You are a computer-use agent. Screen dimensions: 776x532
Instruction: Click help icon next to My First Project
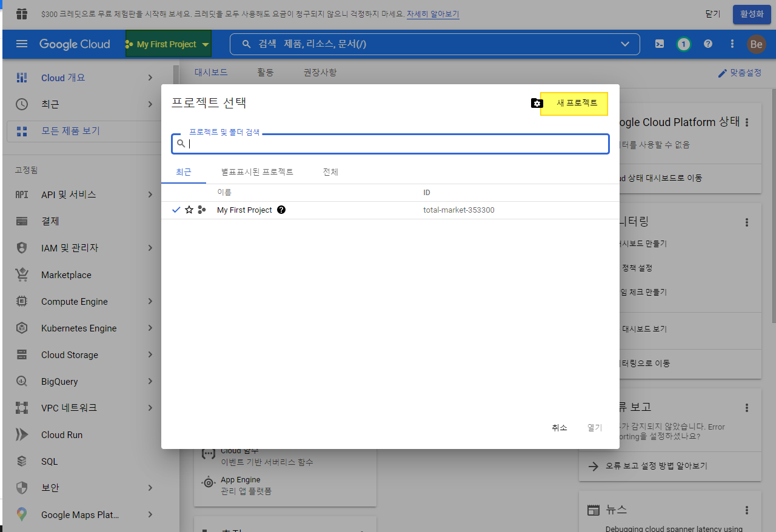281,210
